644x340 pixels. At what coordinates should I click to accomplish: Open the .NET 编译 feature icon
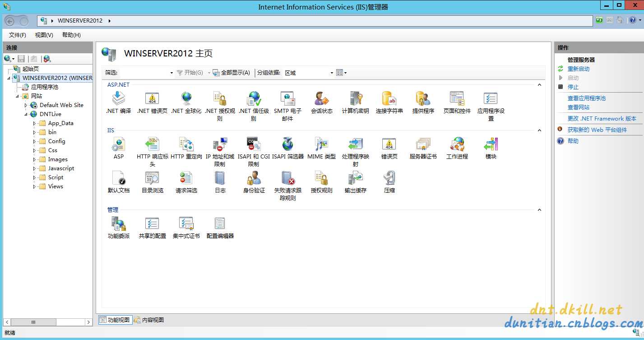coord(119,102)
